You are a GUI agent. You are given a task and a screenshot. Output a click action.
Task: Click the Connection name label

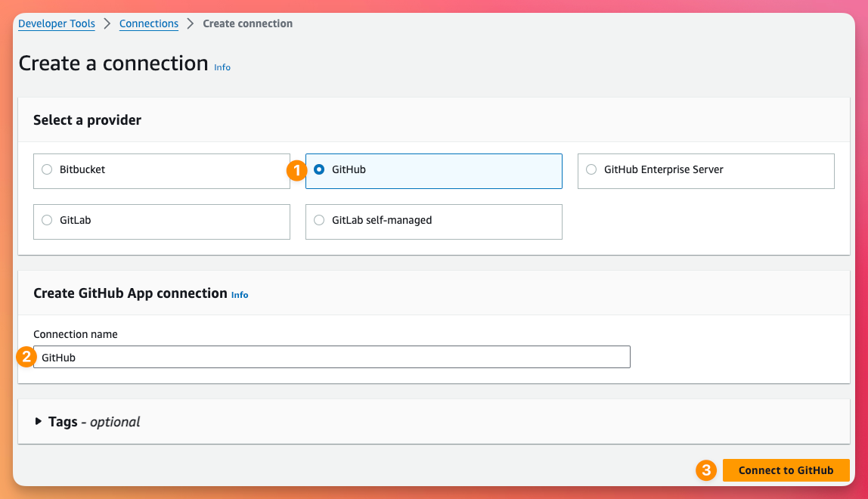coord(76,334)
